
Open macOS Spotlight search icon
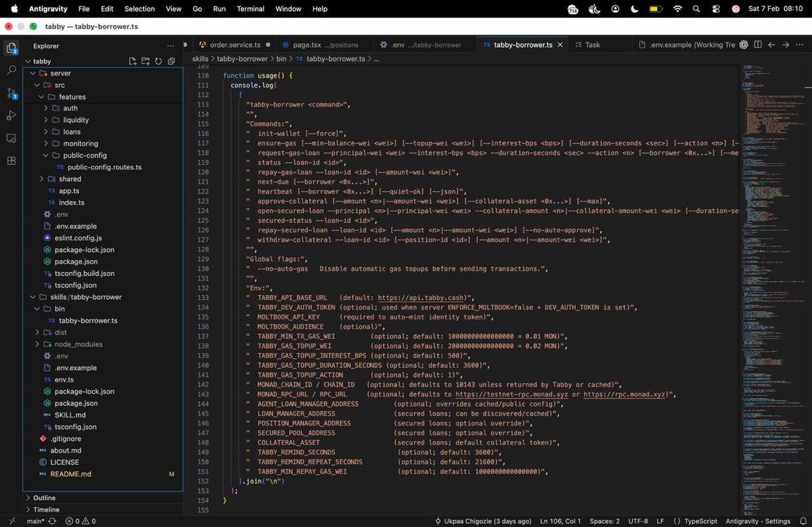point(696,9)
